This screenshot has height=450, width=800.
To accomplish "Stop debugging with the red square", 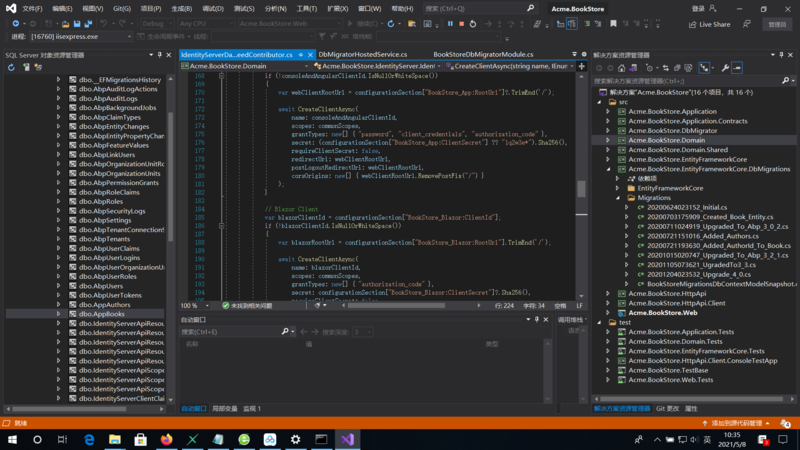I will pos(461,24).
